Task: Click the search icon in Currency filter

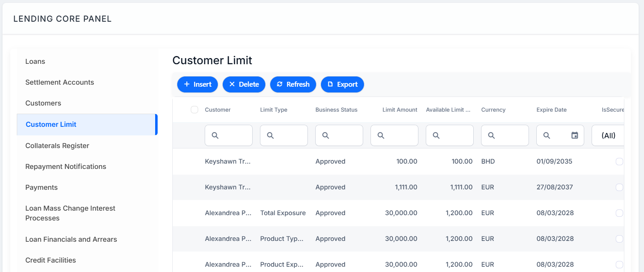Action: tap(491, 135)
